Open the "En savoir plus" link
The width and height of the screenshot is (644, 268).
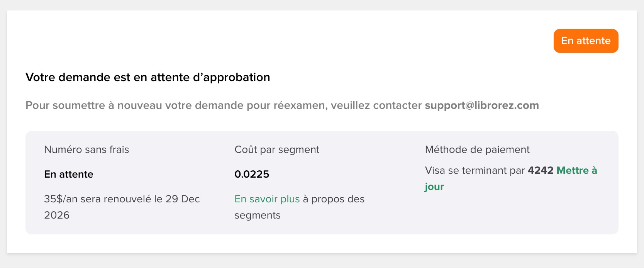coord(267,199)
